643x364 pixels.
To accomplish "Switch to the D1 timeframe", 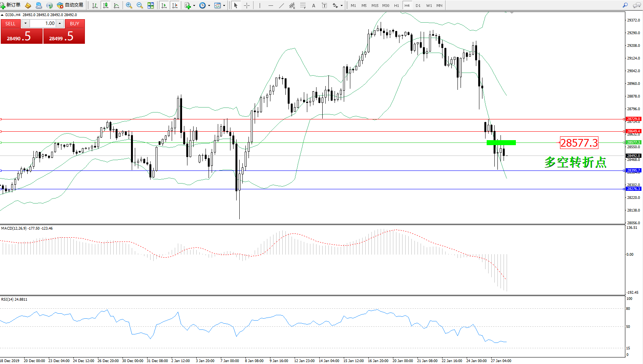I will coord(418,5).
